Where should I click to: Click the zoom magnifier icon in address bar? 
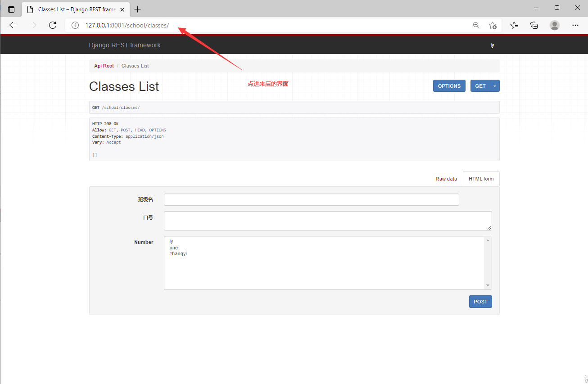click(476, 25)
